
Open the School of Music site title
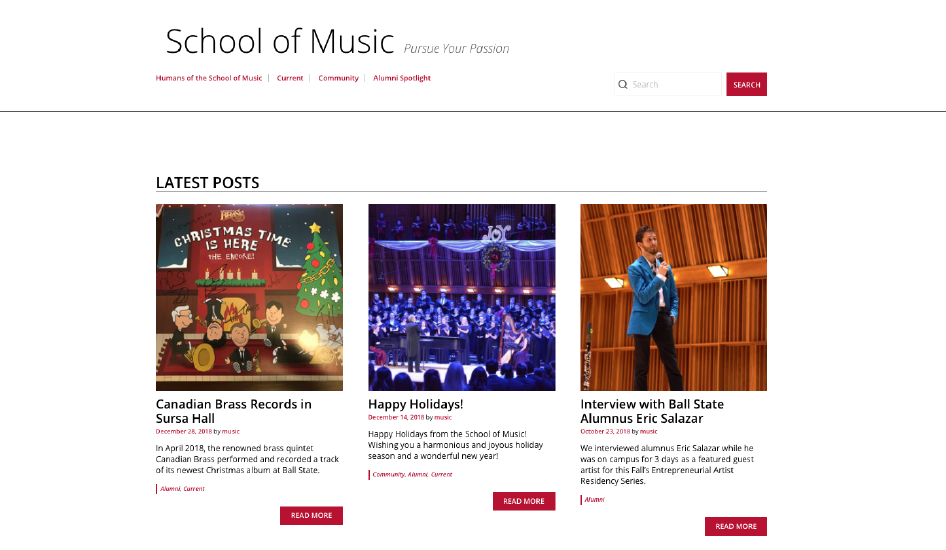click(x=280, y=42)
